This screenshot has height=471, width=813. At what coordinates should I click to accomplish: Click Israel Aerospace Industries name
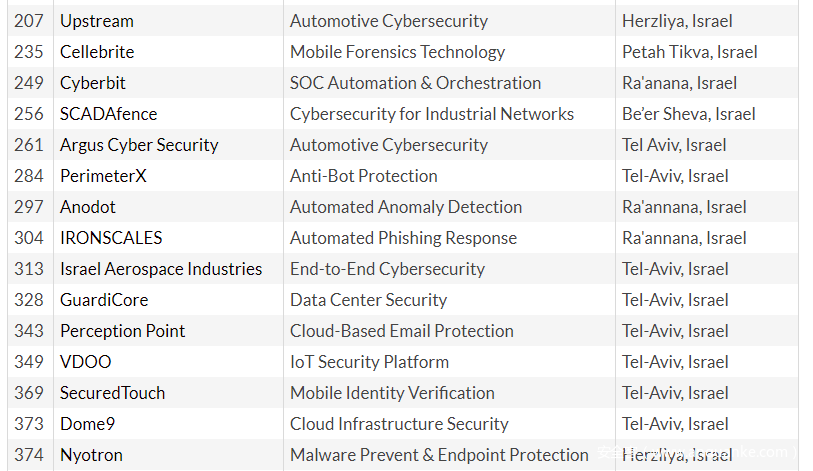(x=161, y=269)
